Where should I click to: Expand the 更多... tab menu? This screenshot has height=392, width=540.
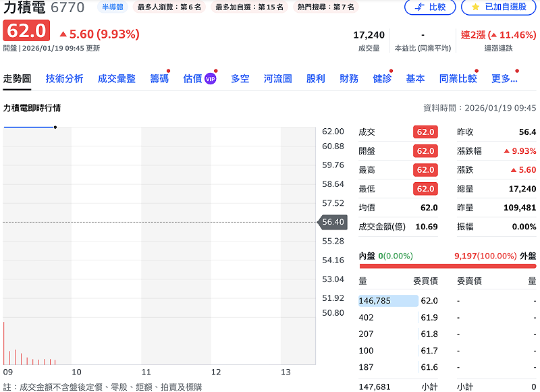tap(504, 79)
